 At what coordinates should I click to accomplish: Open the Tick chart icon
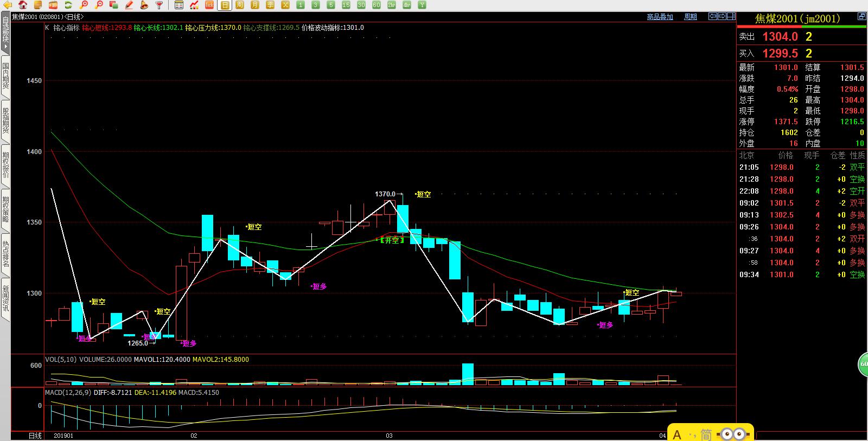click(209, 5)
